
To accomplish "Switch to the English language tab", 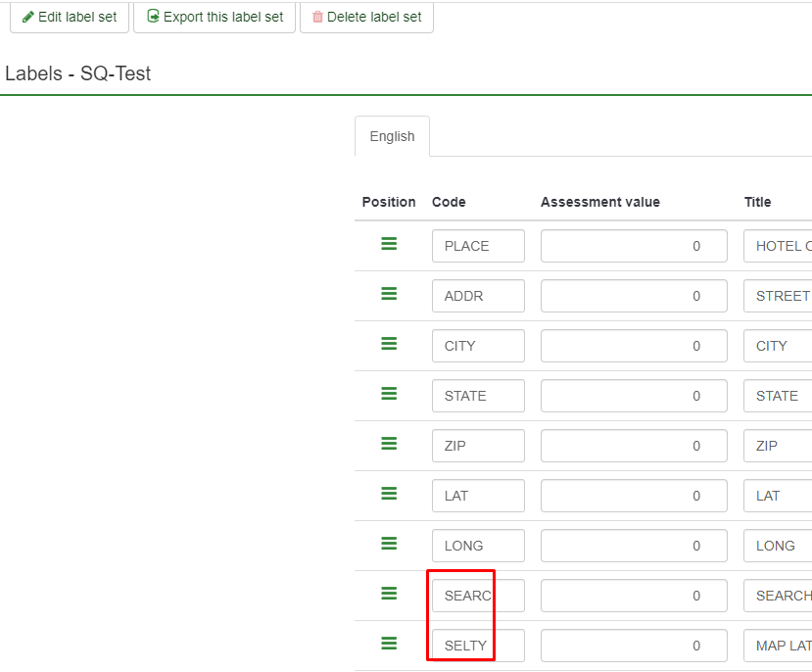I will tap(392, 137).
